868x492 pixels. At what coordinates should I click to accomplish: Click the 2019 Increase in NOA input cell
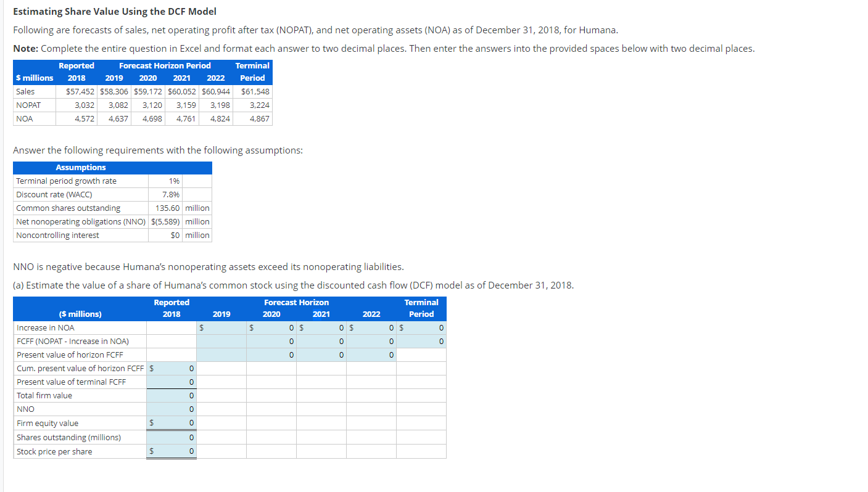coord(220,327)
